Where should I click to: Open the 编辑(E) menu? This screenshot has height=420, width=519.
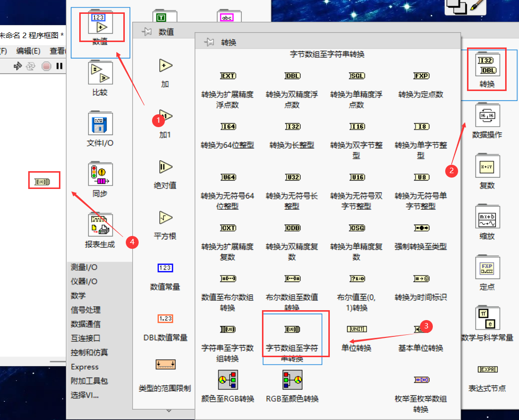[28, 50]
